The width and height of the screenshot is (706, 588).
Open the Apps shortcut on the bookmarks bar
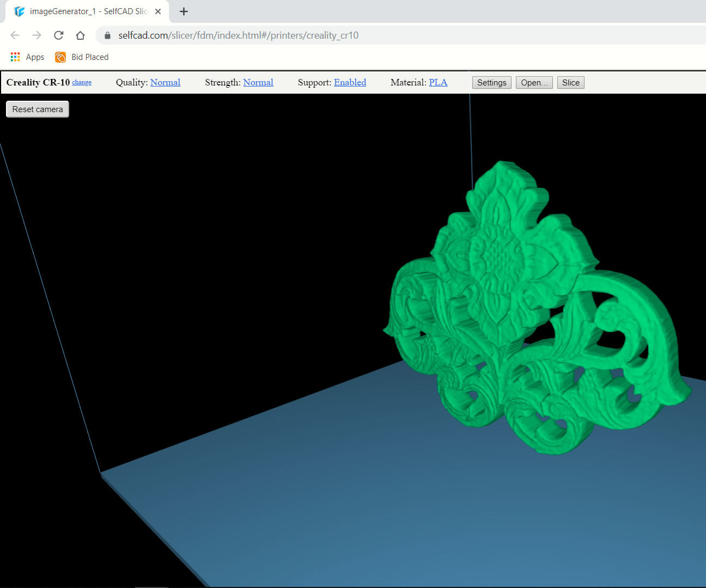[x=26, y=57]
